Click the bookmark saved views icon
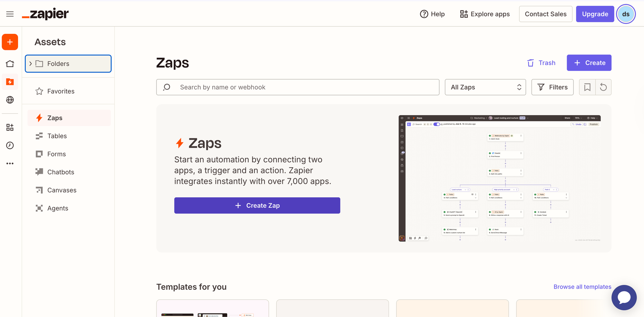 [587, 87]
